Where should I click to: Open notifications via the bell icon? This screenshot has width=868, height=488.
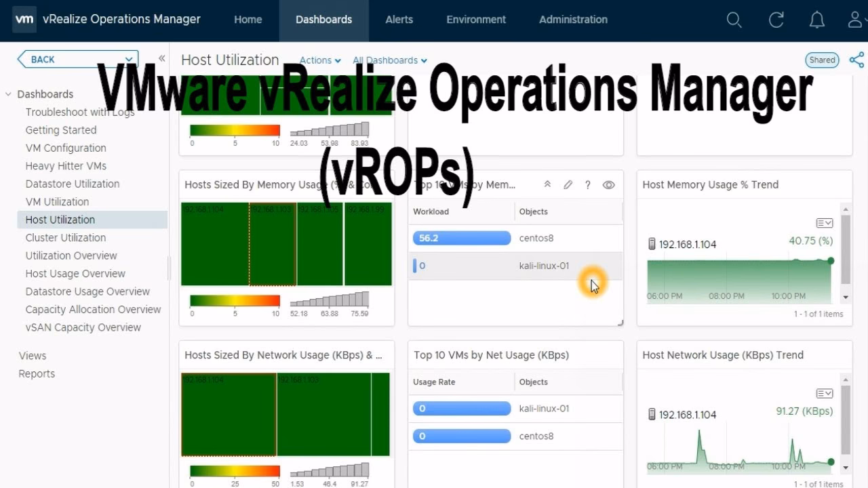coord(817,20)
